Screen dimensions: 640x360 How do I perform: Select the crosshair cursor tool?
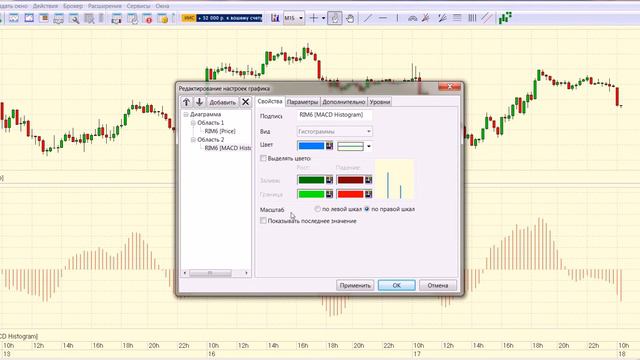click(x=313, y=18)
